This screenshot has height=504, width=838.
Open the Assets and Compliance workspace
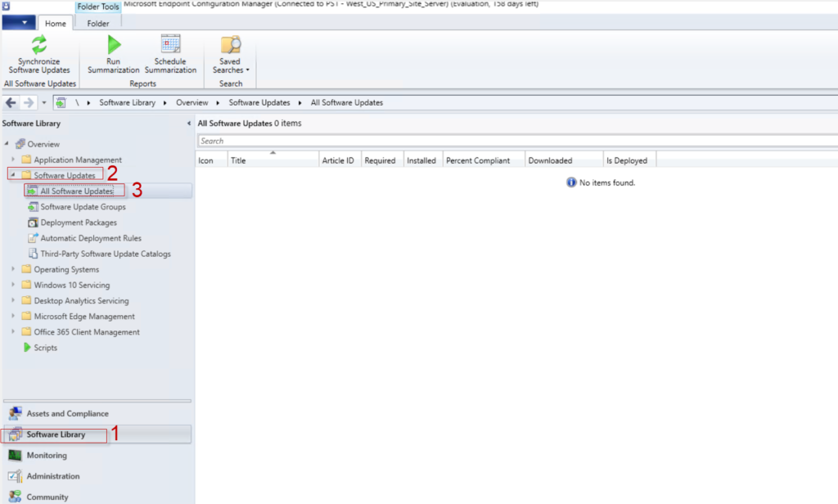[97, 413]
